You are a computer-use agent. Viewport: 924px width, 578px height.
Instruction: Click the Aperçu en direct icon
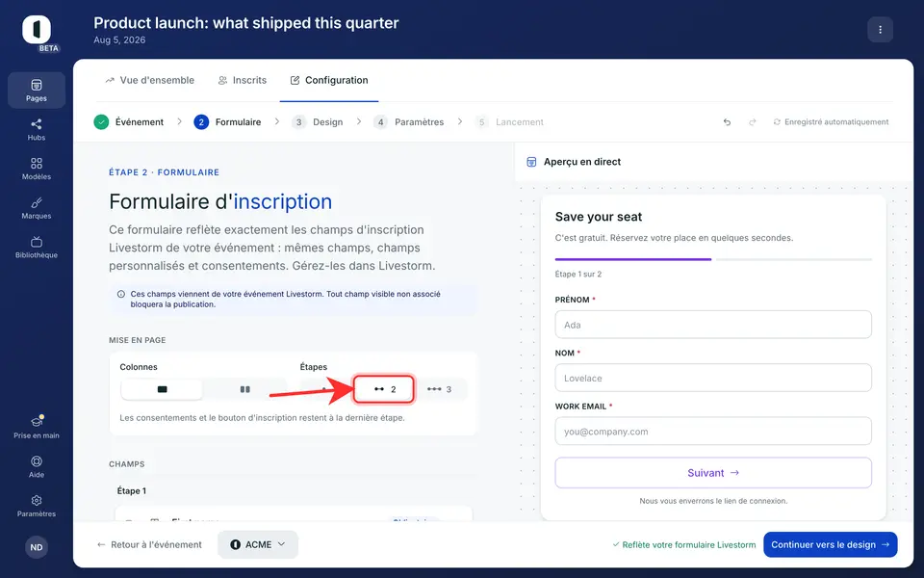[x=531, y=162]
